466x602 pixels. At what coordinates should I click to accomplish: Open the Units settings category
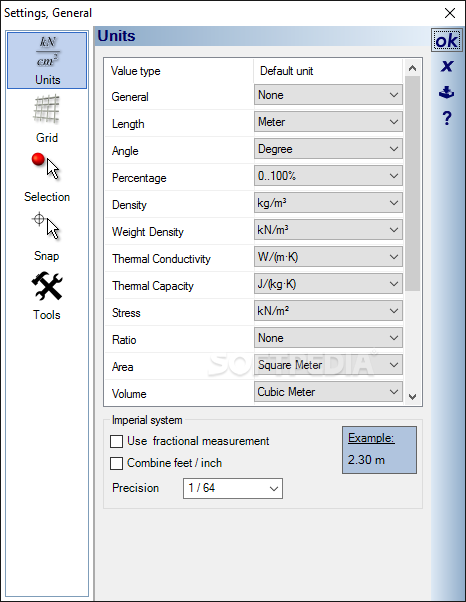click(x=47, y=60)
